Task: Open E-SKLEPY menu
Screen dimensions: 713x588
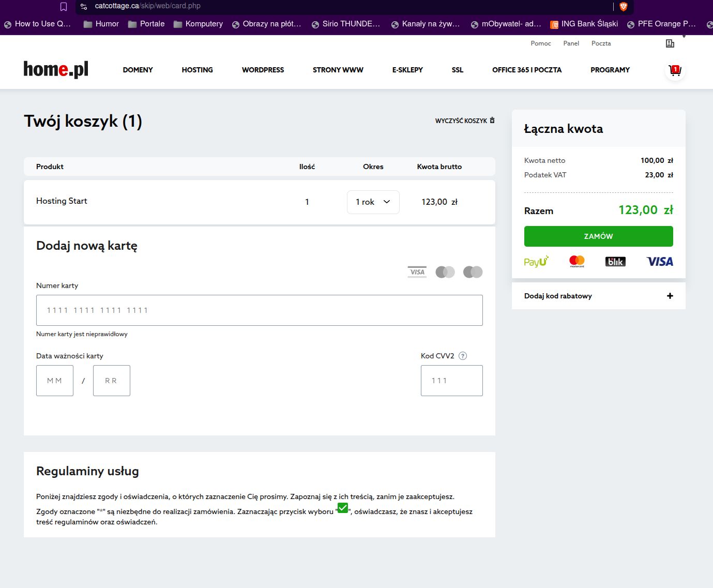Action: 407,70
